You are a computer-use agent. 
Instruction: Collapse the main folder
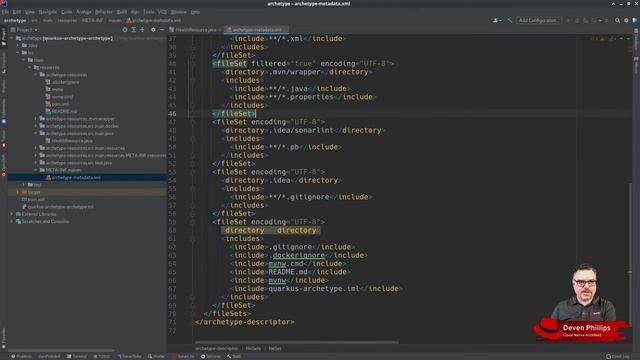24,60
